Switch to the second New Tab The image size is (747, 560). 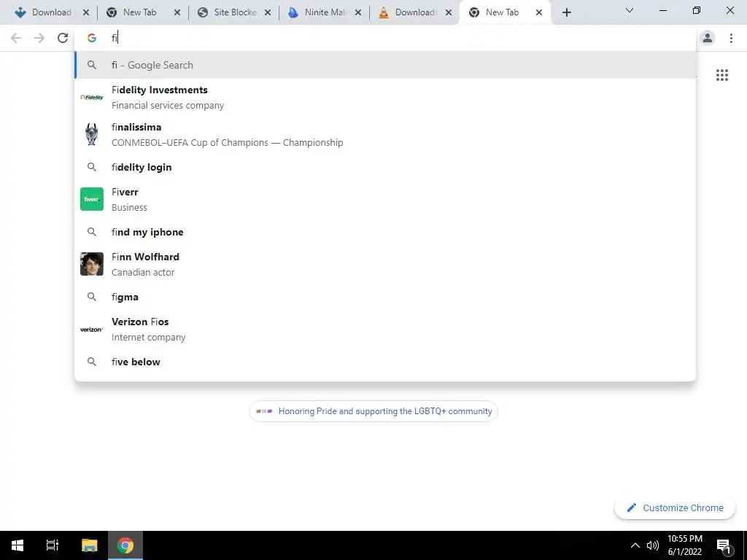[139, 12]
